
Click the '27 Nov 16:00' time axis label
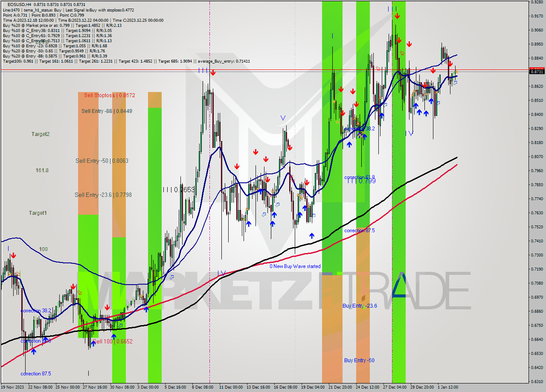96,387
